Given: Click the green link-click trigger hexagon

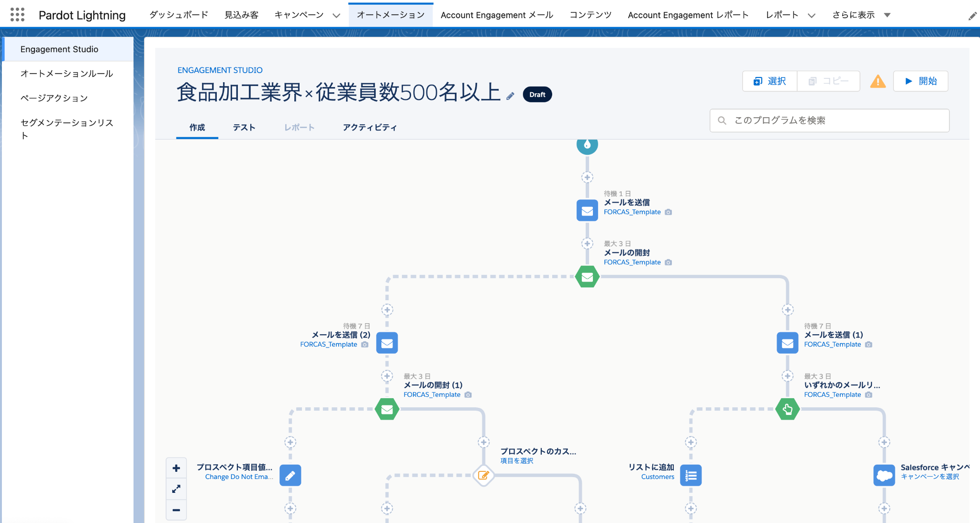Looking at the screenshot, I should point(787,409).
